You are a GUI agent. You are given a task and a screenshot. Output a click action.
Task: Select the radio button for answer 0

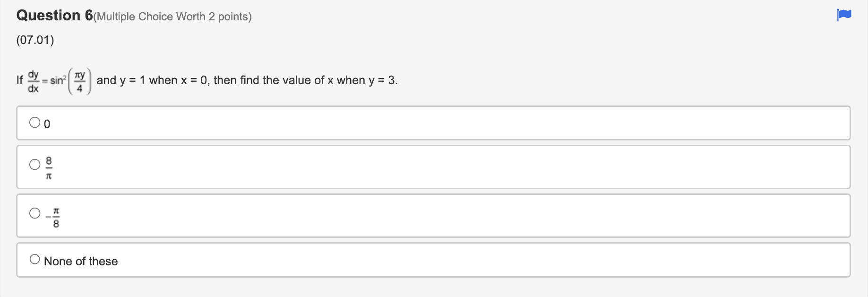pos(34,122)
